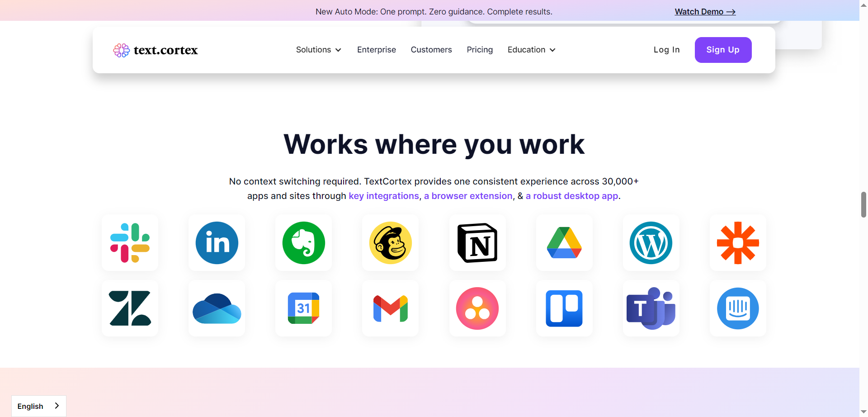This screenshot has width=868, height=417.
Task: Follow the a robust desktop app link
Action: click(x=572, y=196)
